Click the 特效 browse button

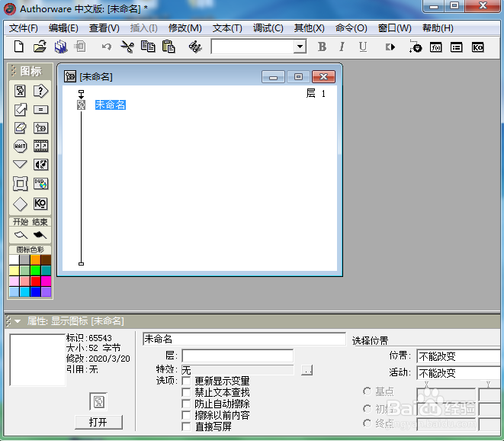click(307, 370)
